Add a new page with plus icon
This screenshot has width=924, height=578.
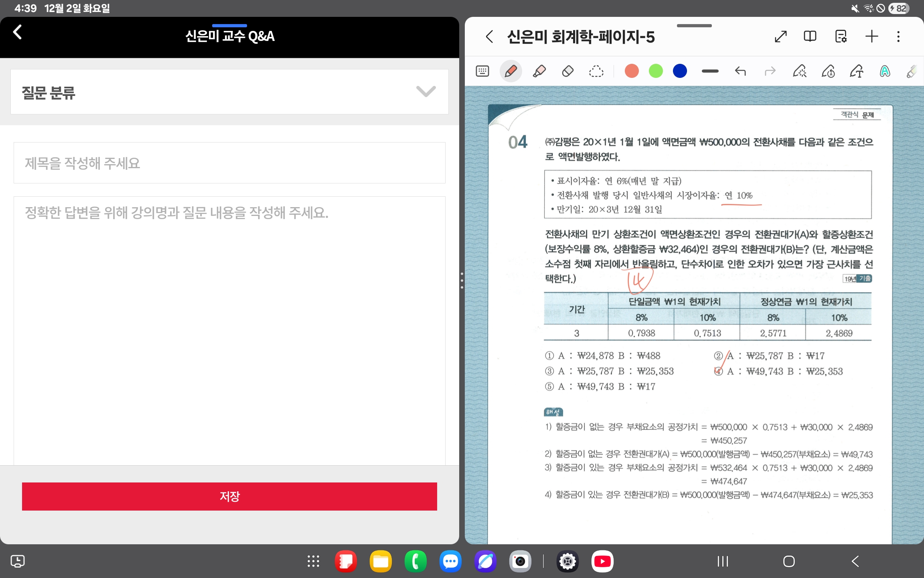(871, 37)
